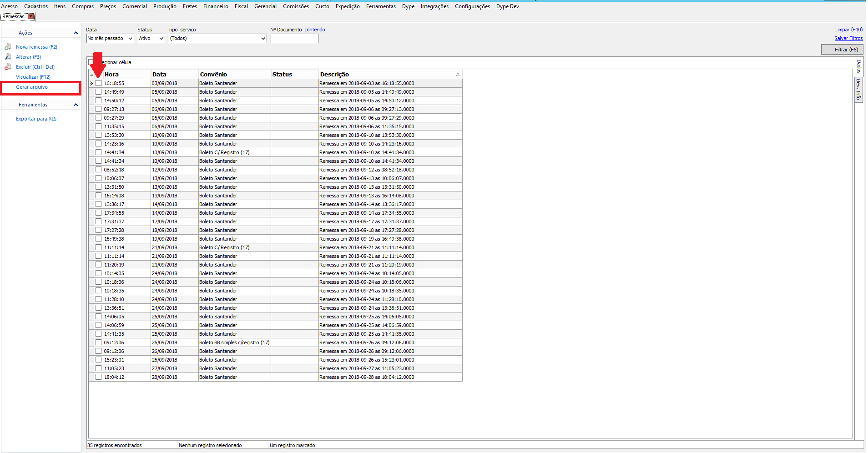Sort by the Hora column header
Viewport: 868px width, 453px height.
coord(127,74)
